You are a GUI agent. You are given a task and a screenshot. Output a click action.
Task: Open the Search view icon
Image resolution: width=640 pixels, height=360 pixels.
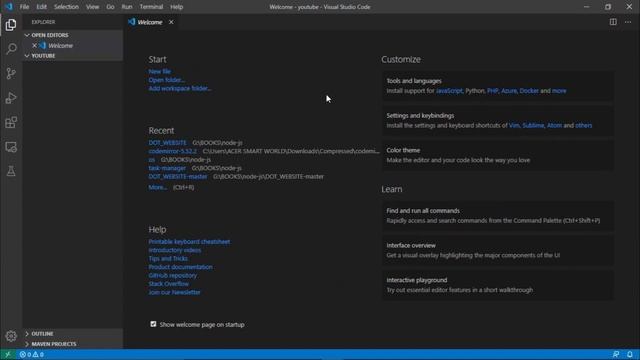click(11, 49)
